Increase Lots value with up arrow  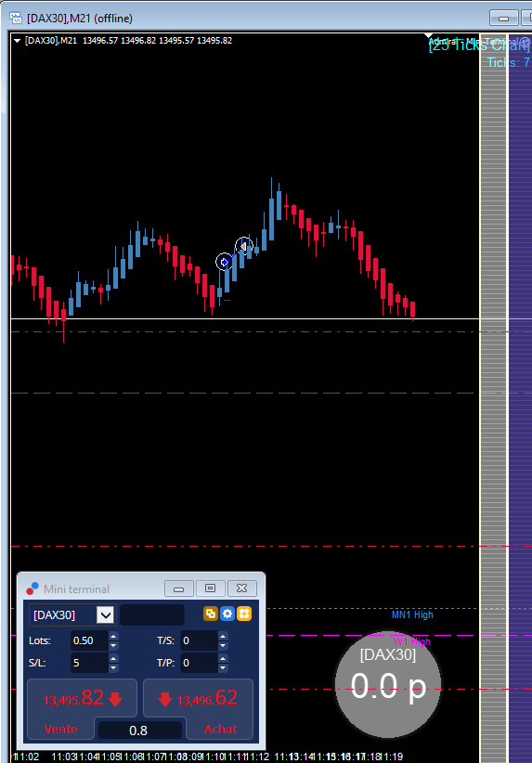[x=113, y=637]
